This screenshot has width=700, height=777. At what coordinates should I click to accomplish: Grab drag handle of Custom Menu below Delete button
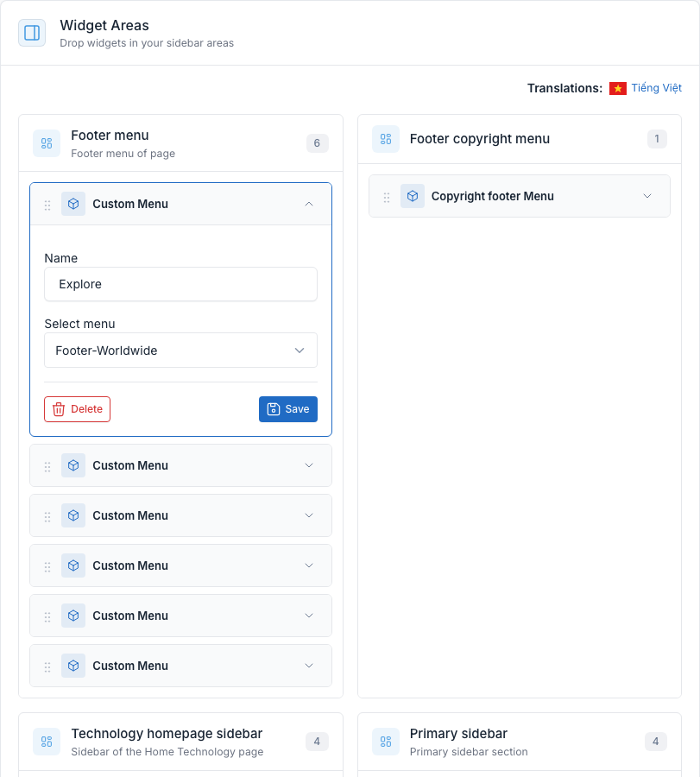pyautogui.click(x=47, y=466)
